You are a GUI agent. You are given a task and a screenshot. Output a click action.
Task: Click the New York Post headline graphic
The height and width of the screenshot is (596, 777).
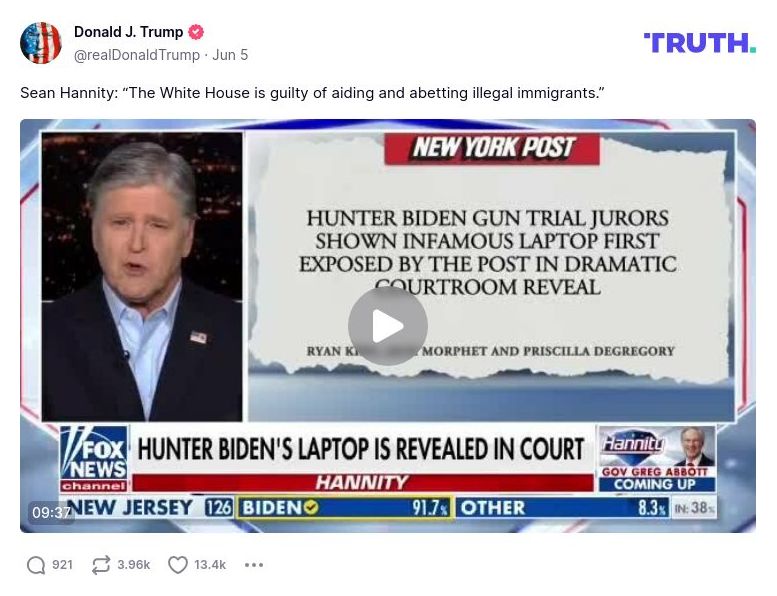tap(491, 253)
